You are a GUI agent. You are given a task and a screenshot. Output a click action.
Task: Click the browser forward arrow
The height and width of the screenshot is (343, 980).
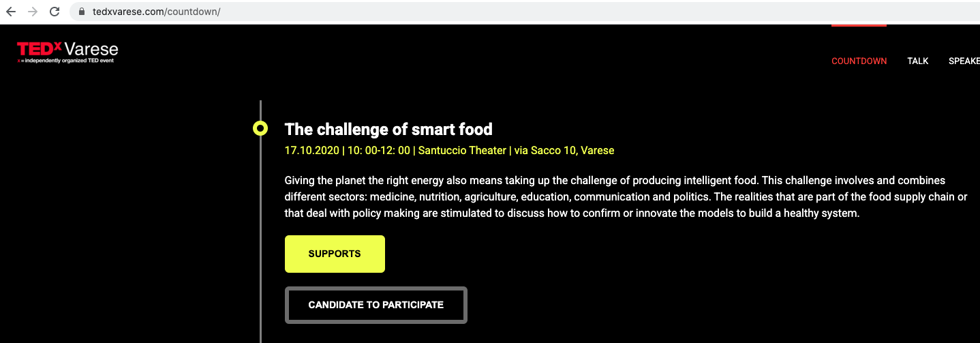tap(33, 12)
